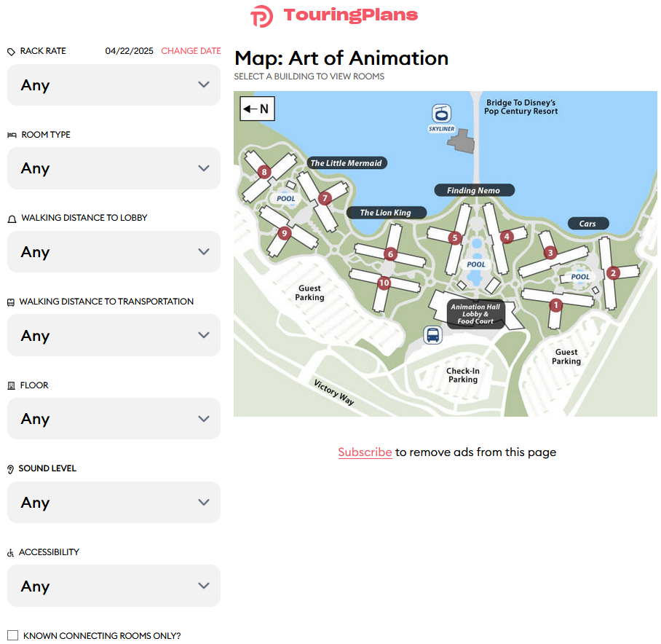The image size is (661, 644).
Task: Click the rack rate tag icon
Action: click(x=12, y=52)
